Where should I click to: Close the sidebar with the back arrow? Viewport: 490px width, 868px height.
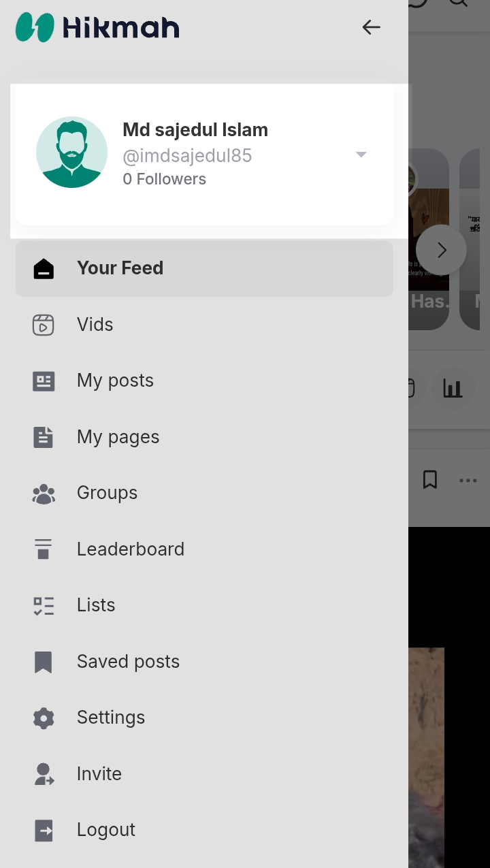pos(371,27)
